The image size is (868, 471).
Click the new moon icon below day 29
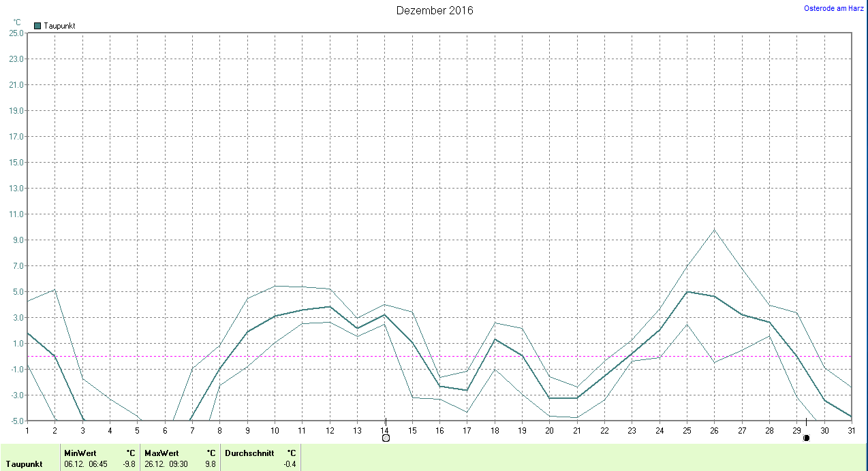click(806, 438)
